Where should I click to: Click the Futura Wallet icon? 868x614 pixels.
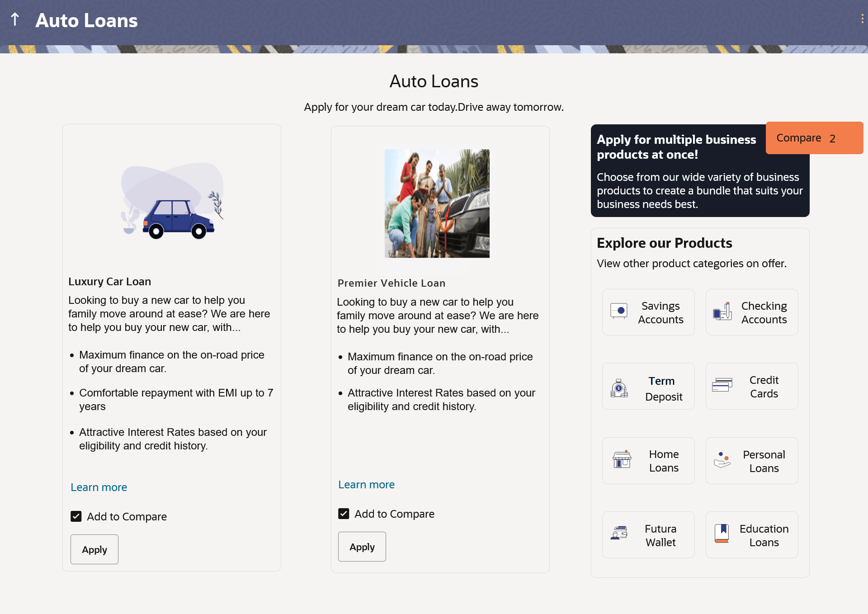point(619,533)
